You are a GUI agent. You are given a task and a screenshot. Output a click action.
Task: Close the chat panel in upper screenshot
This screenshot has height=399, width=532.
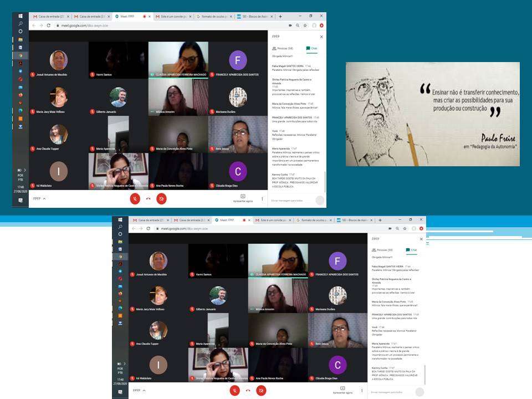(321, 37)
